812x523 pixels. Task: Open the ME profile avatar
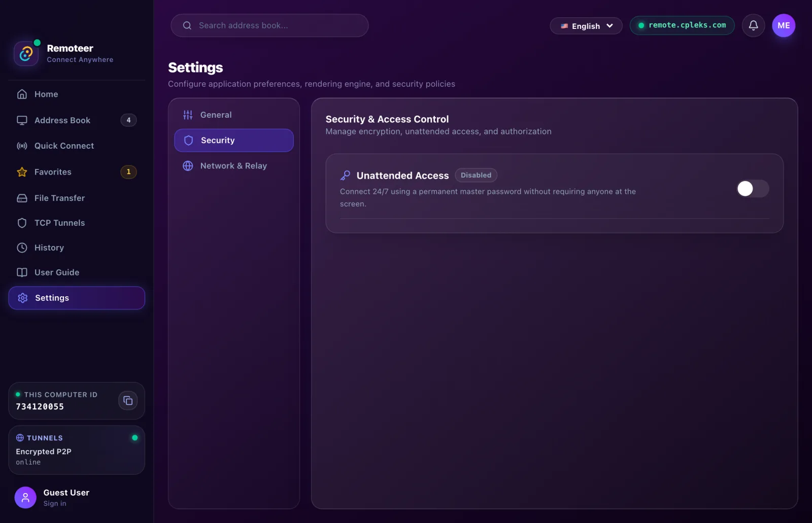[x=784, y=25]
